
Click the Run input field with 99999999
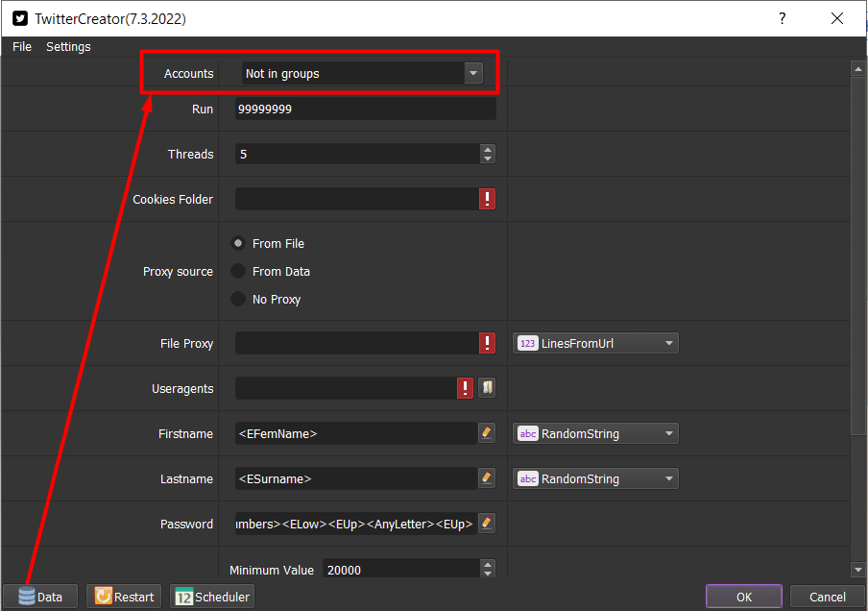point(366,110)
